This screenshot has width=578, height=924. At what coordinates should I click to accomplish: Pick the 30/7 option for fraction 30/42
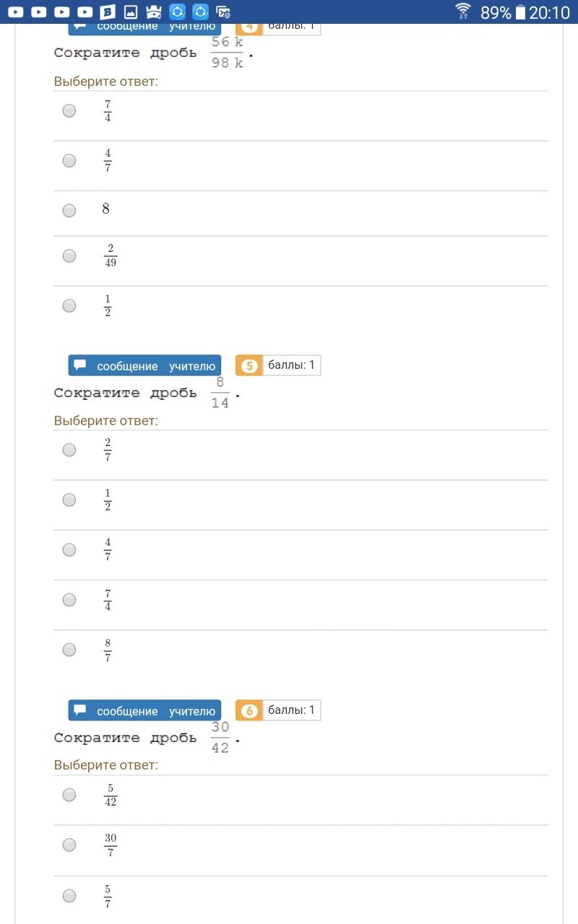click(x=69, y=845)
